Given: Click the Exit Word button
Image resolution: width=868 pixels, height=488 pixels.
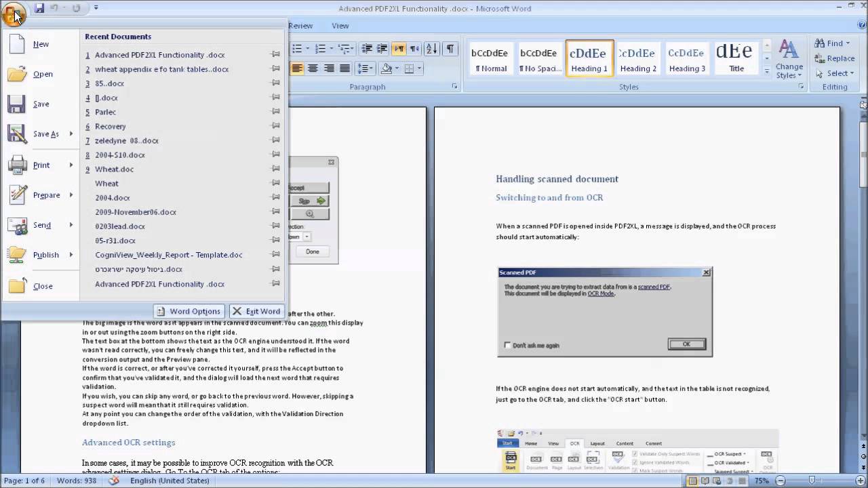Looking at the screenshot, I should 256,311.
